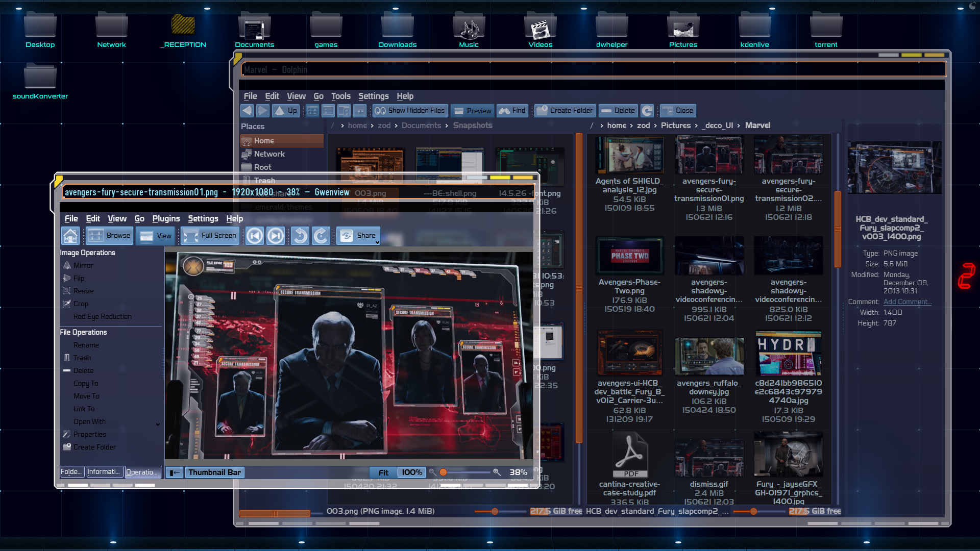Adjust right pane icon-size slider in Dolphin
This screenshot has height=551, width=980.
coord(753,511)
